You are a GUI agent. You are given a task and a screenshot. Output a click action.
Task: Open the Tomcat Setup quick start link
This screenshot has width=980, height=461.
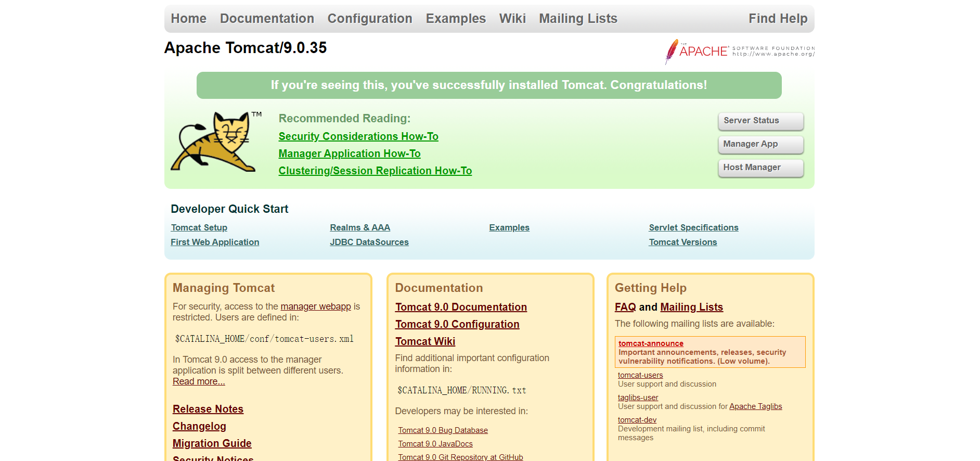199,227
